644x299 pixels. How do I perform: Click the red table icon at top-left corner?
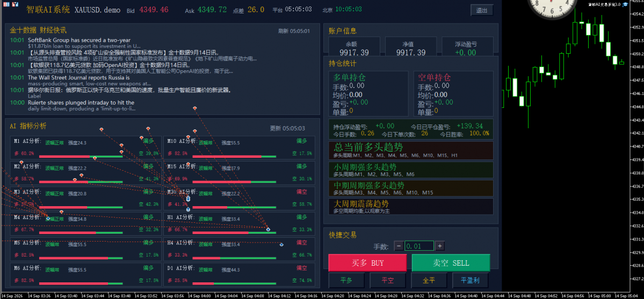[x=6, y=4]
